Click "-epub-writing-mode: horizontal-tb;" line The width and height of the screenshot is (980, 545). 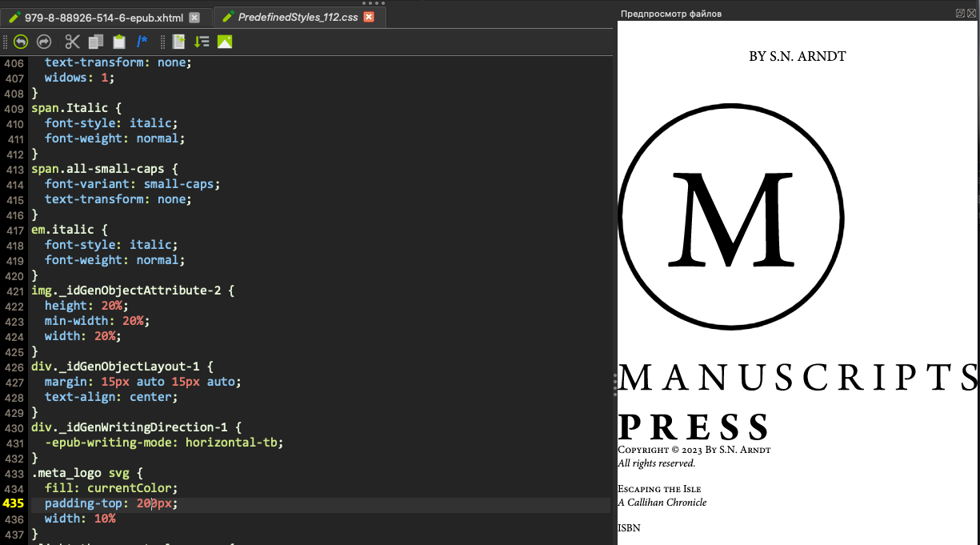click(x=164, y=443)
